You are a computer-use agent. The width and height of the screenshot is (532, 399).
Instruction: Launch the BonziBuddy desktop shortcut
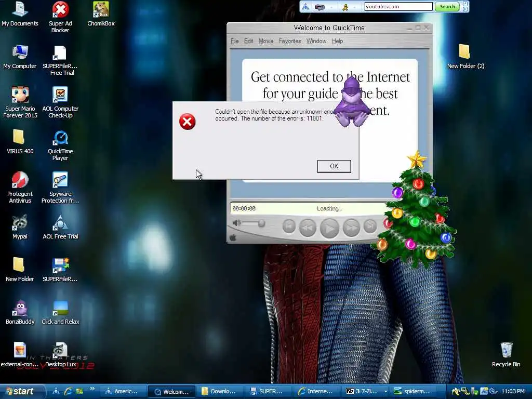(x=20, y=312)
